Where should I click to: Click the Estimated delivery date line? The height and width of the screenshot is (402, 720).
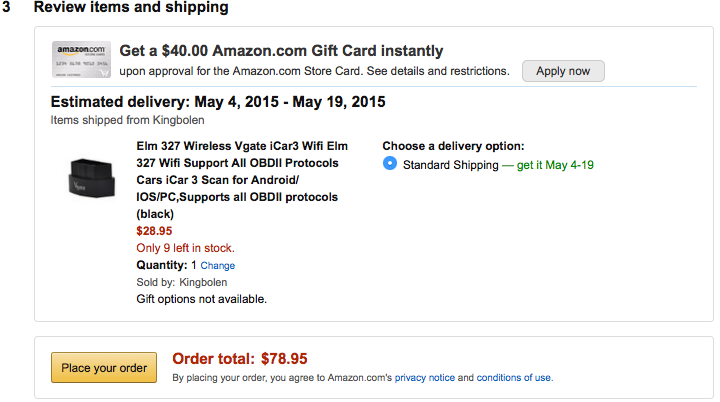click(x=217, y=102)
